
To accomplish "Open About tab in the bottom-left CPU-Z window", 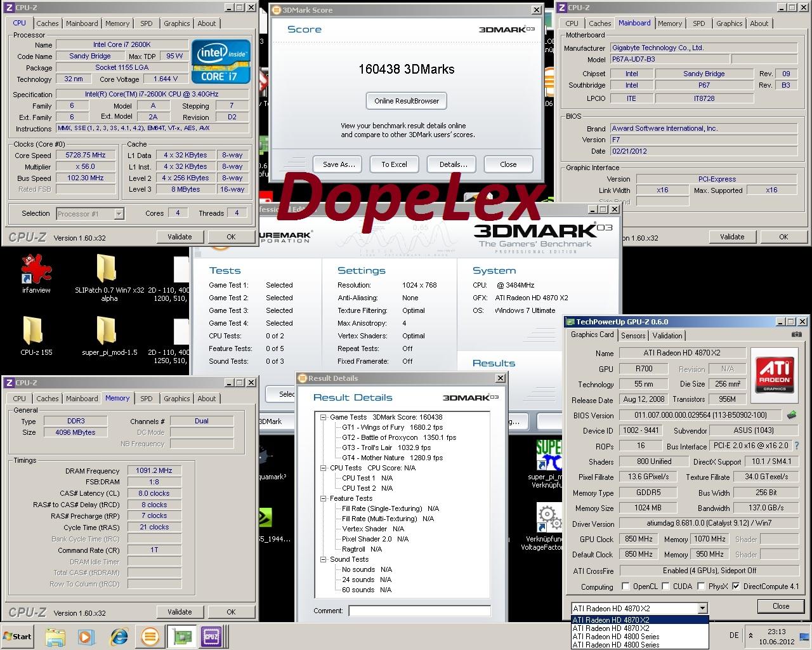I will click(x=207, y=399).
